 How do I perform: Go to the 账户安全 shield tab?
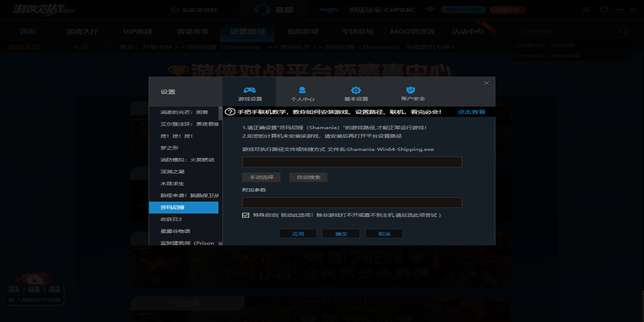pyautogui.click(x=412, y=93)
